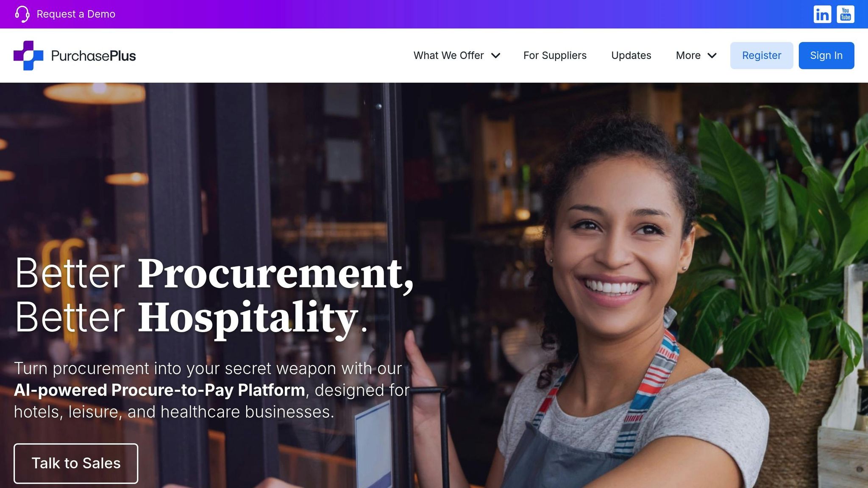Click the headset support icon
The height and width of the screenshot is (488, 868).
[22, 14]
